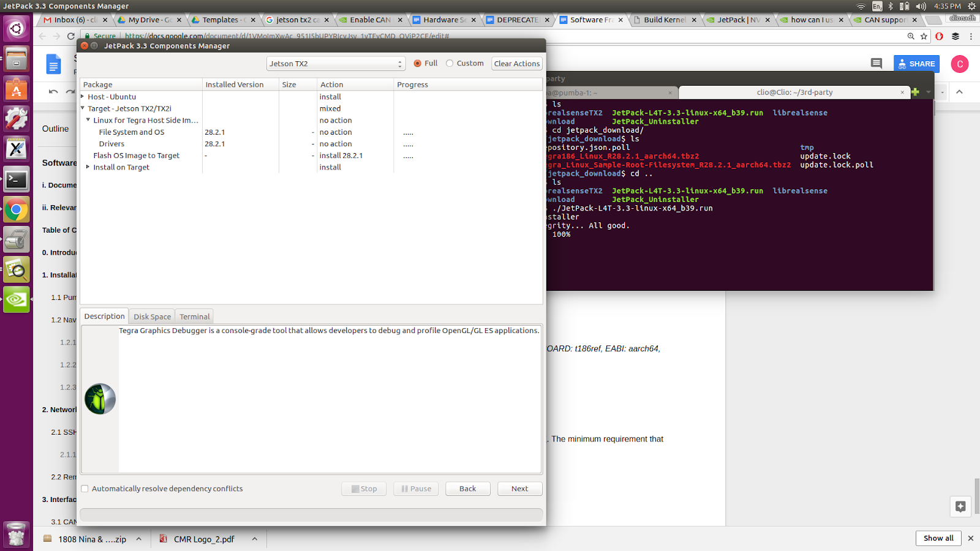The width and height of the screenshot is (980, 551).
Task: Click the Next button in JetPack
Action: tap(519, 489)
